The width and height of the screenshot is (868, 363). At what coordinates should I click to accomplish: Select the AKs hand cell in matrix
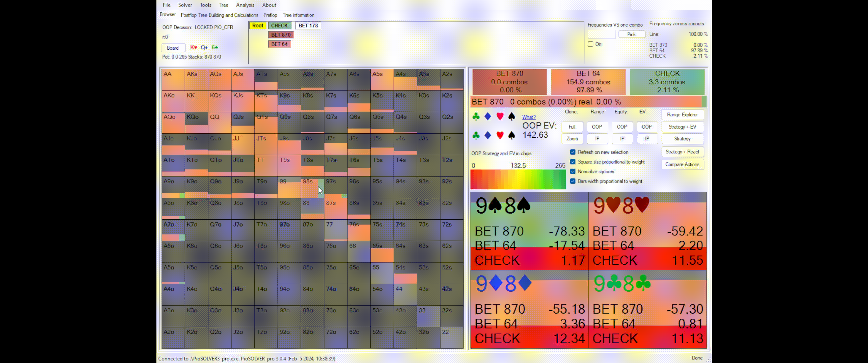pos(196,80)
